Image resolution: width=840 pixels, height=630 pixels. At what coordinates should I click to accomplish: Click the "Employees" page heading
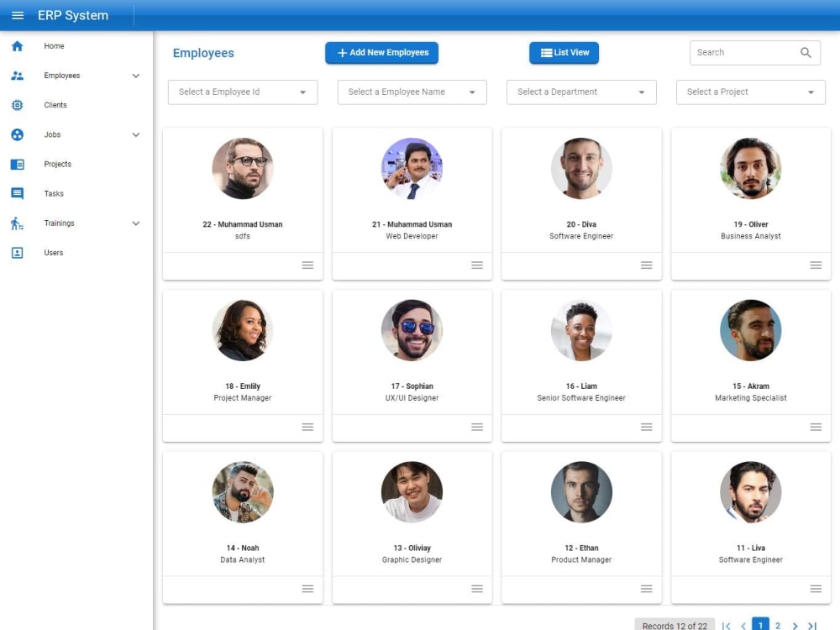click(203, 53)
